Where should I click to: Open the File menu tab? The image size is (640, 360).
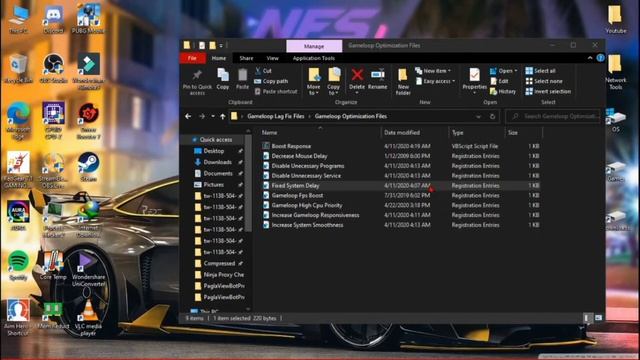(192, 58)
